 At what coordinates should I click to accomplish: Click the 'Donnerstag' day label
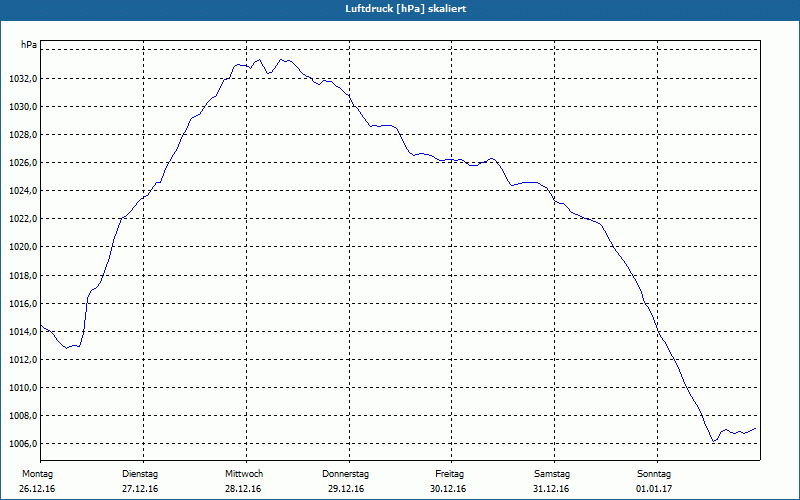point(345,474)
